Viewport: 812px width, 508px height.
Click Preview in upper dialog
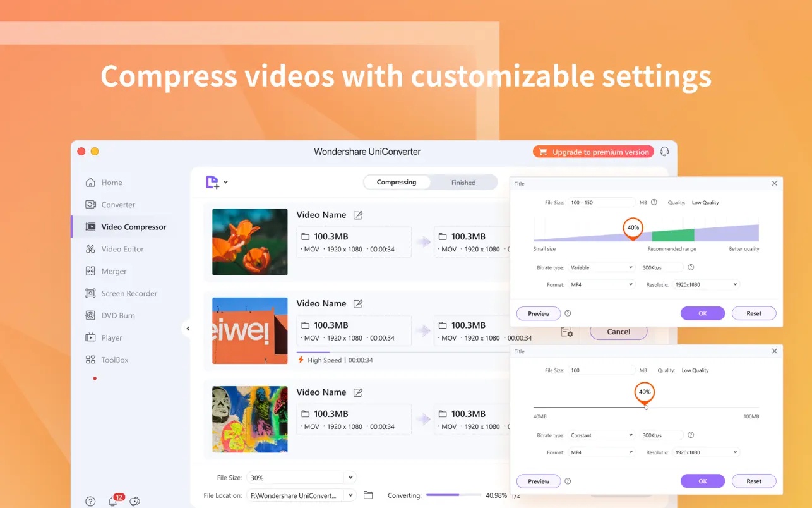pos(539,313)
